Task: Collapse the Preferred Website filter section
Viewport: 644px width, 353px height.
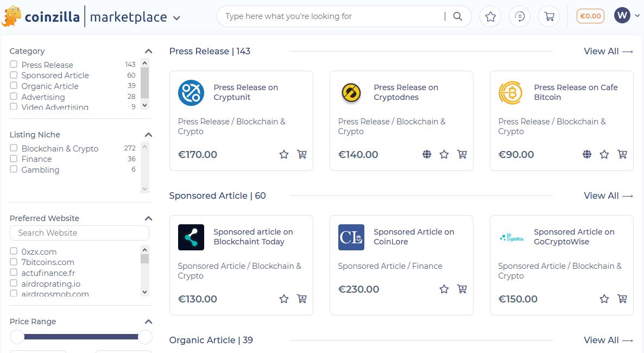Action: tap(149, 218)
